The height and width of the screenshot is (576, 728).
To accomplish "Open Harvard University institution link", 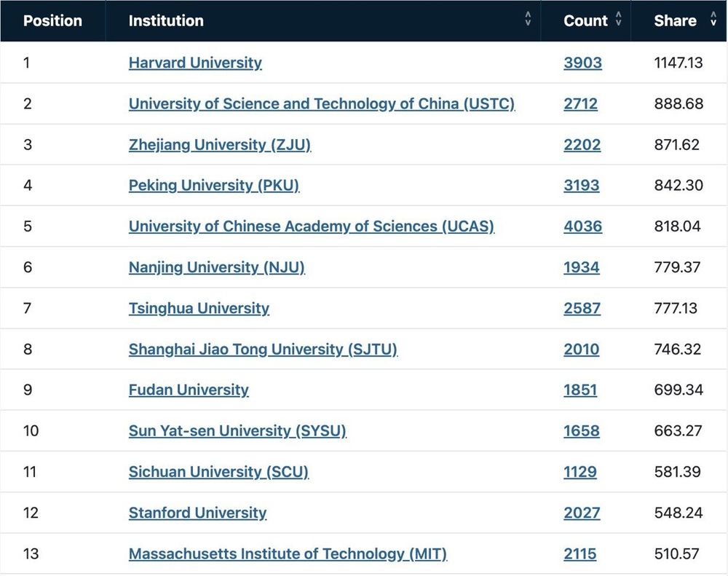I will 195,63.
